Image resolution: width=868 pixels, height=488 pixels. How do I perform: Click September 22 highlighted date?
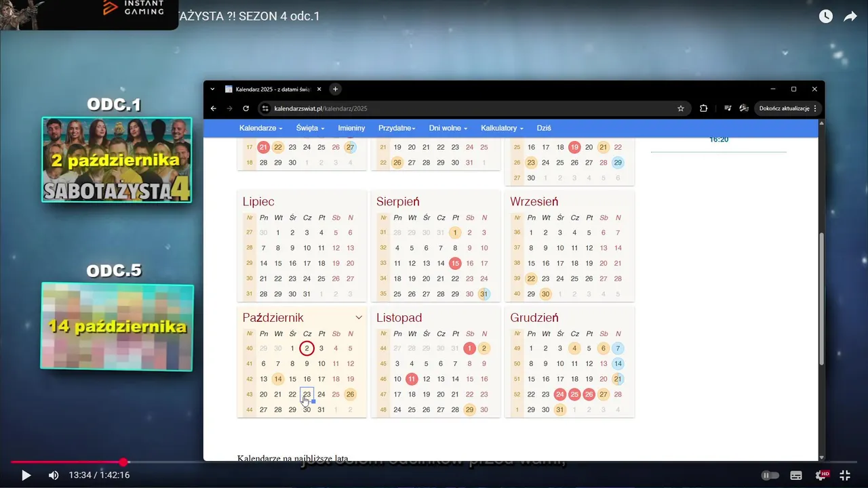(531, 279)
